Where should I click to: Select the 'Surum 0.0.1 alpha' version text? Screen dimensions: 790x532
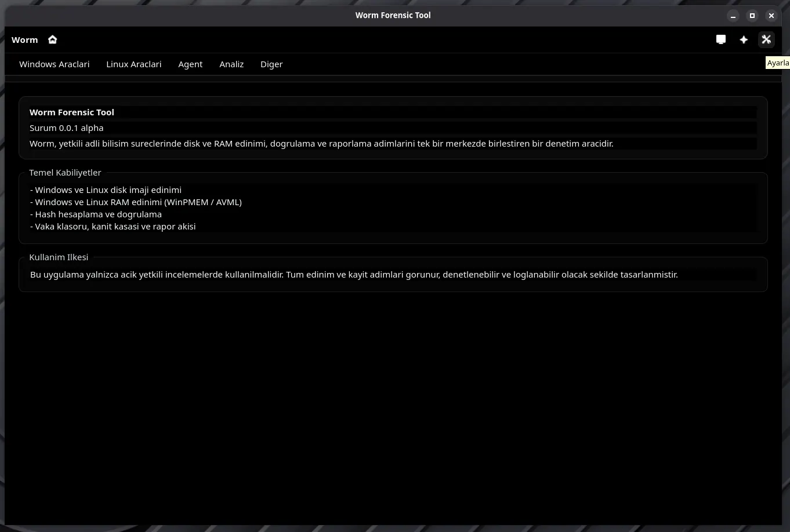(x=67, y=128)
